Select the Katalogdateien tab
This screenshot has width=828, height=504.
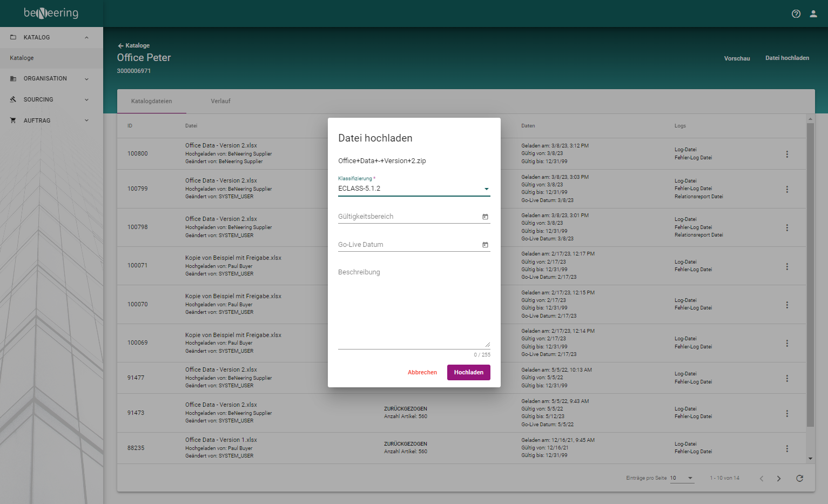151,101
